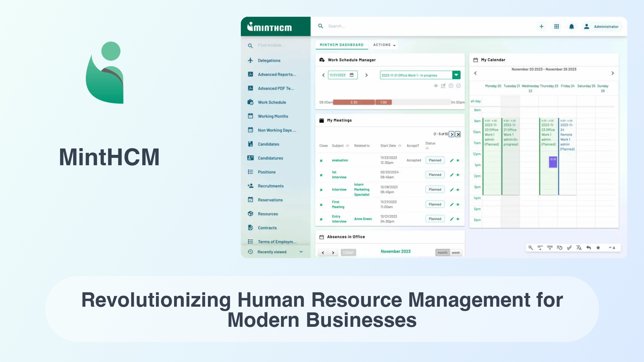Open Friday 24 Remote Work 1 calendar event
The height and width of the screenshot is (362, 644).
567,157
